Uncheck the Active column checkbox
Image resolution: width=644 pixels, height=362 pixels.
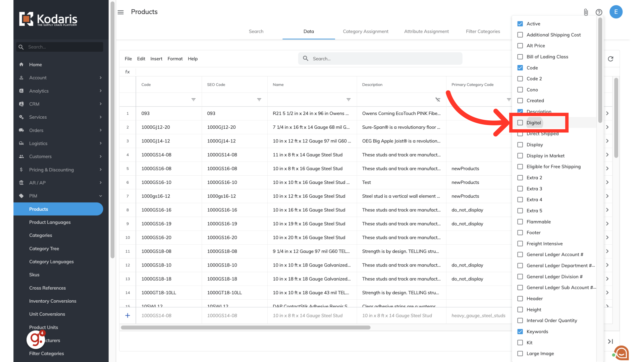(x=520, y=24)
